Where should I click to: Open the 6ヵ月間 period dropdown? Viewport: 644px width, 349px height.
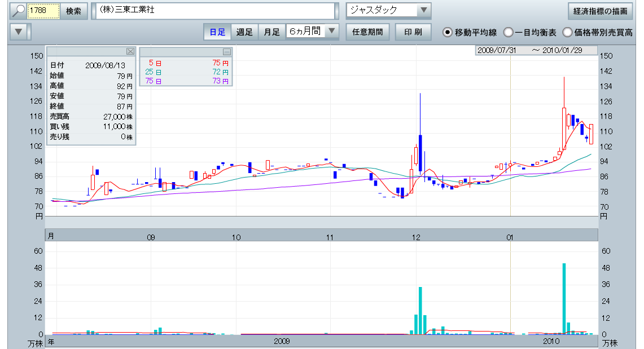pyautogui.click(x=332, y=32)
